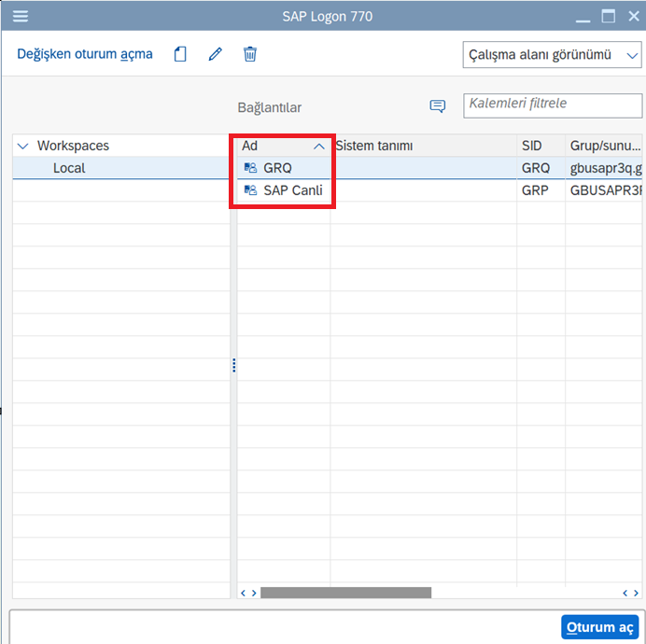Click the SID column header
Image resolution: width=646 pixels, height=644 pixels.
(x=532, y=147)
